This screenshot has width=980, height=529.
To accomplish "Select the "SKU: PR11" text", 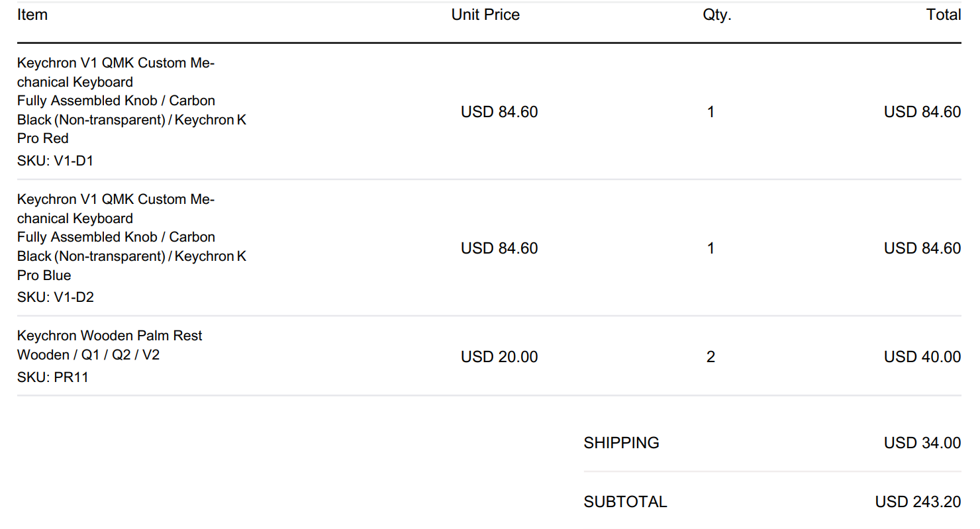I will click(52, 377).
